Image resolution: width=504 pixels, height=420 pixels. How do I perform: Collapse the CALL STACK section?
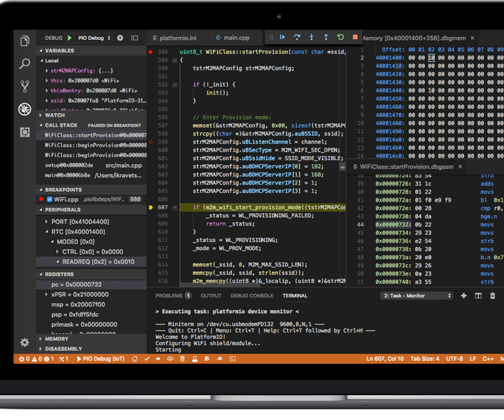[92, 125]
